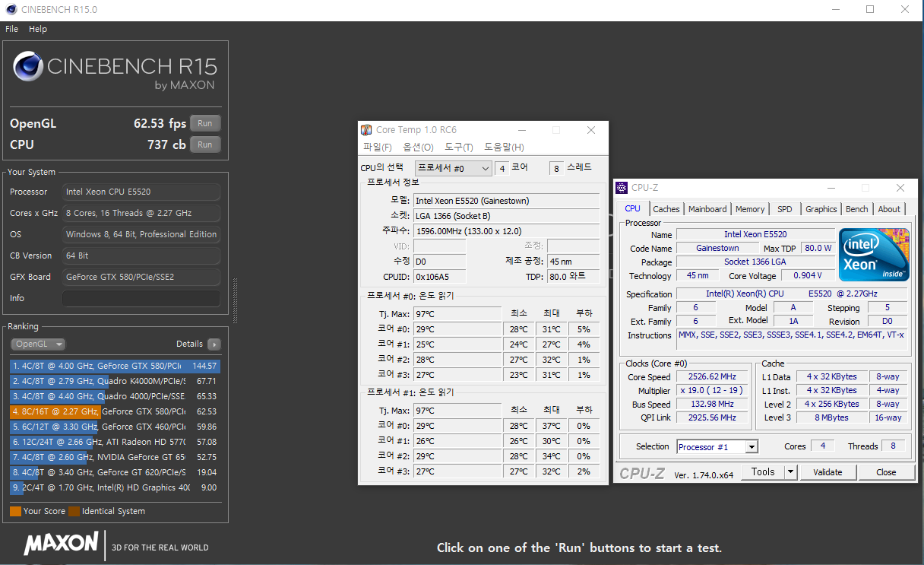Close the Core Temp window

591,130
